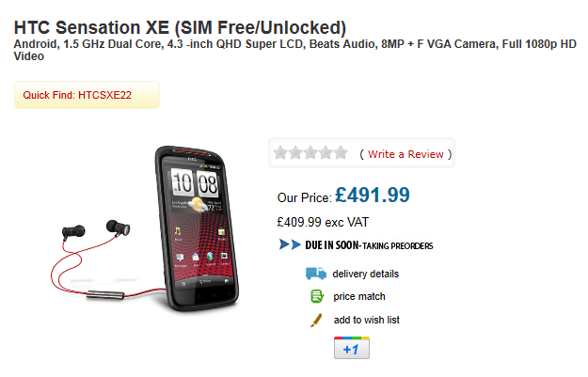Open delivery details link
The height and width of the screenshot is (377, 588).
[x=365, y=274]
